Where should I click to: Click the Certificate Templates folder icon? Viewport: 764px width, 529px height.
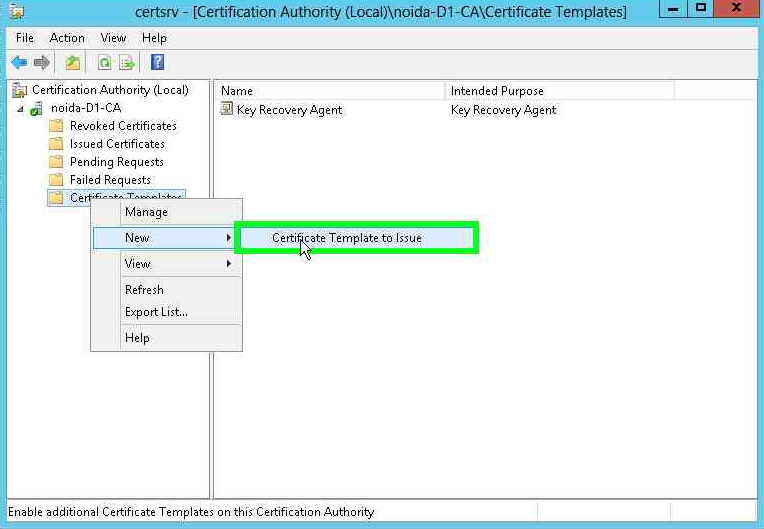(x=56, y=197)
